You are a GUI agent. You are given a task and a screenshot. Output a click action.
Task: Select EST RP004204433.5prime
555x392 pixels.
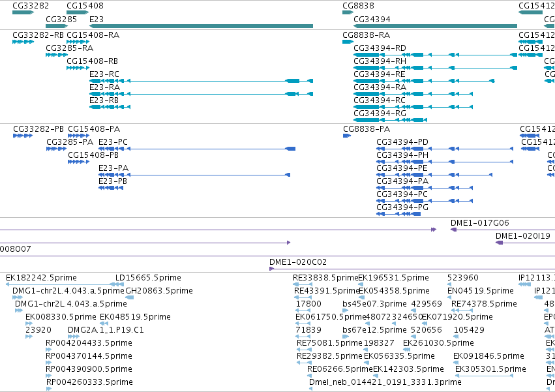[x=89, y=343]
